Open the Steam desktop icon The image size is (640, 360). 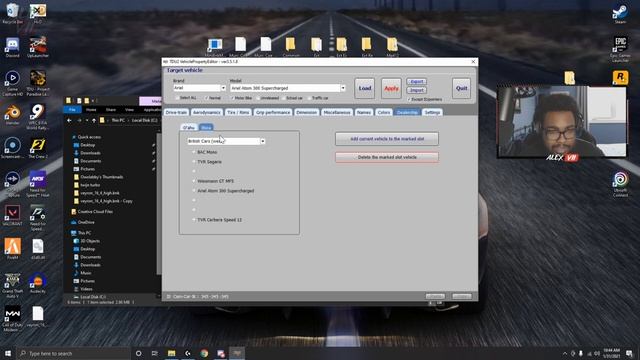620,13
